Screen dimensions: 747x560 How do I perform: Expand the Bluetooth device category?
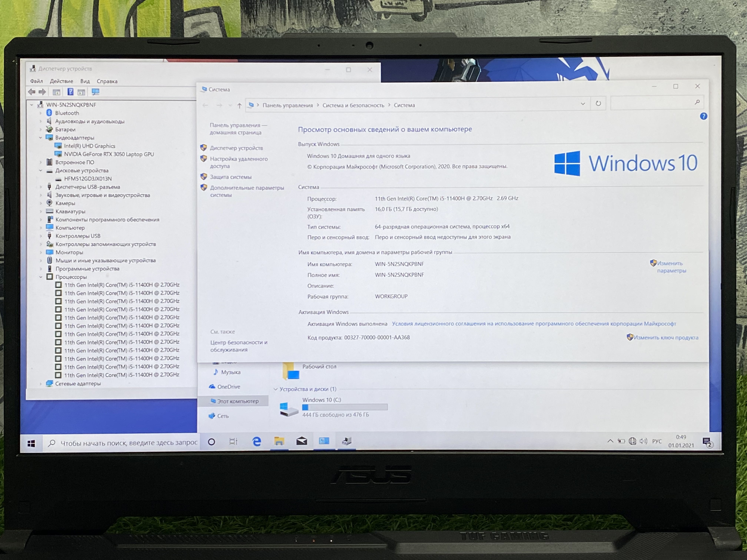point(41,113)
